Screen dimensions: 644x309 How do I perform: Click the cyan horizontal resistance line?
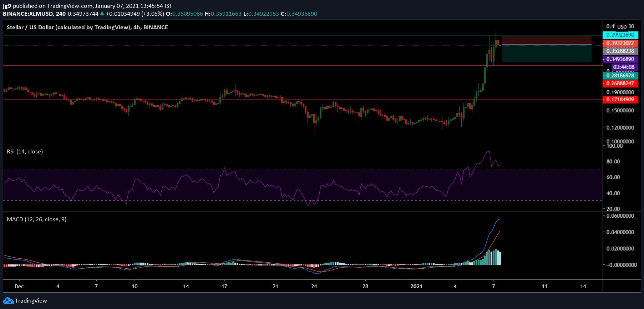pyautogui.click(x=303, y=35)
